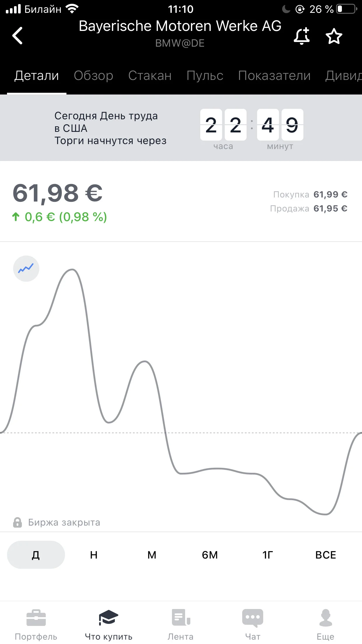Select the ВСЕ all-time chart period
362x644 pixels.
coord(326,554)
